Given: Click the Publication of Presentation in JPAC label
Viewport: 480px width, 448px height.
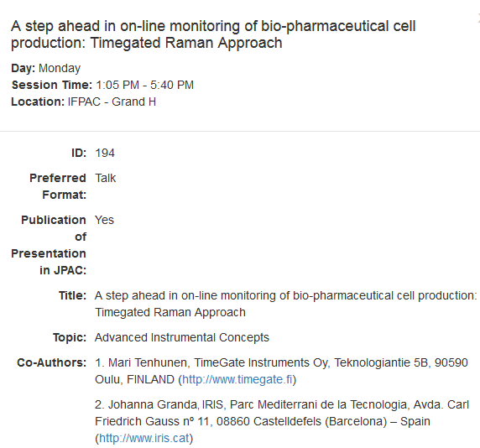Looking at the screenshot, I should coord(49,245).
